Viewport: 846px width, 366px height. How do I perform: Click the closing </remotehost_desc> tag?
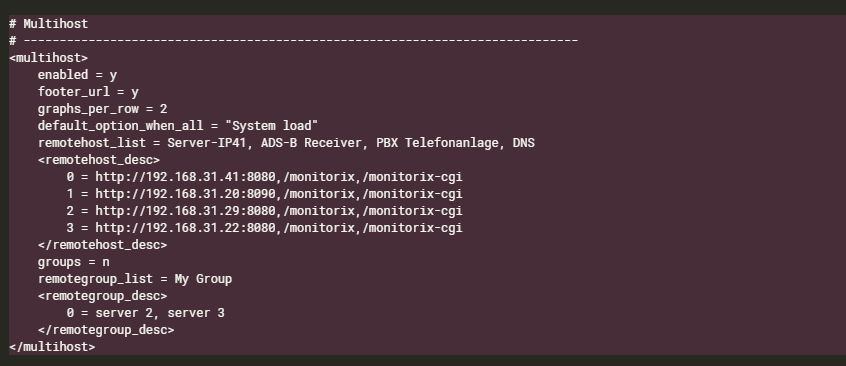coord(103,245)
